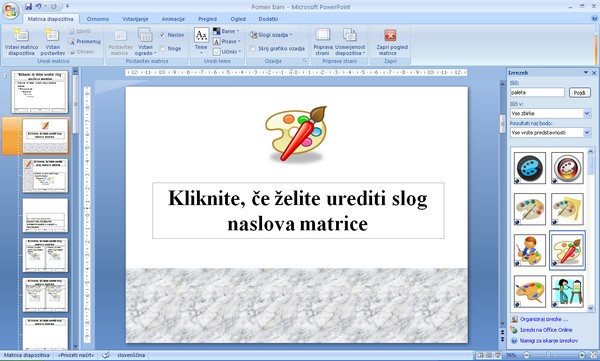Image resolution: width=600 pixels, height=361 pixels.
Task: Insert the red glossy round palette clip art
Action: [567, 168]
